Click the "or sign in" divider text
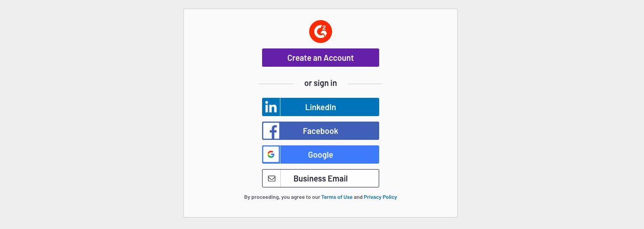 [321, 83]
